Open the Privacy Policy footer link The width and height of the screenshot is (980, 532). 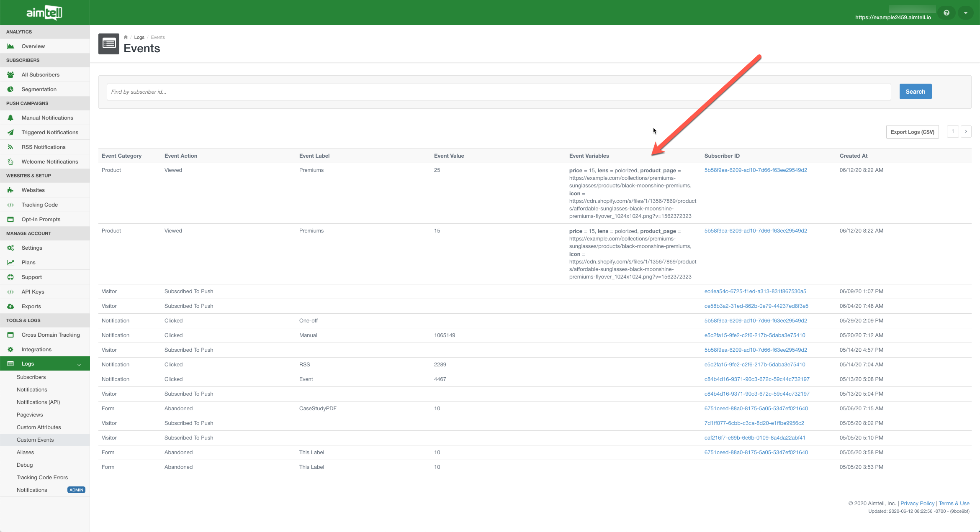917,504
